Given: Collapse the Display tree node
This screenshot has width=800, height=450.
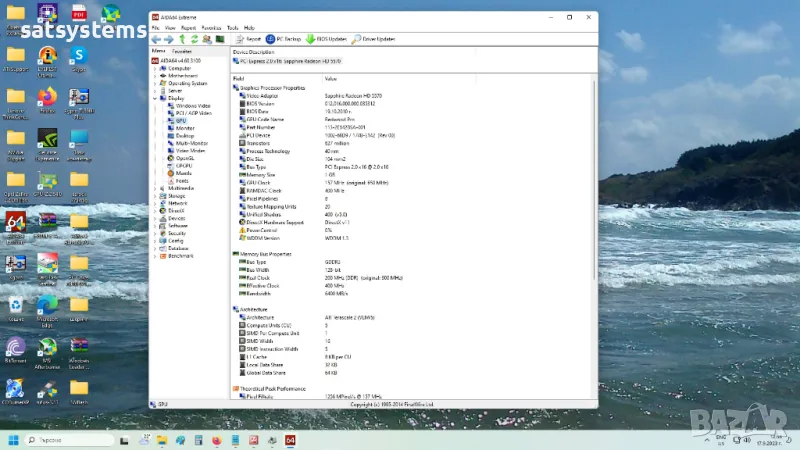Looking at the screenshot, I should click(153, 98).
